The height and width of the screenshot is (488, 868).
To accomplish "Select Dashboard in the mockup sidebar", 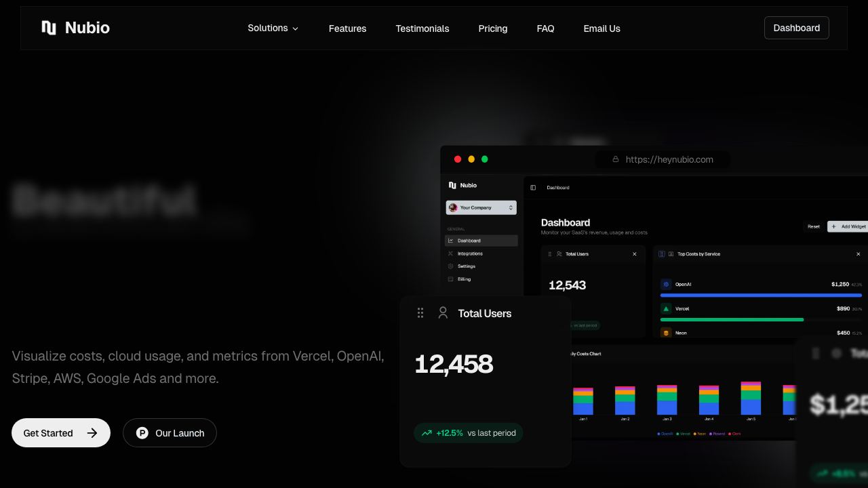I will click(x=481, y=241).
